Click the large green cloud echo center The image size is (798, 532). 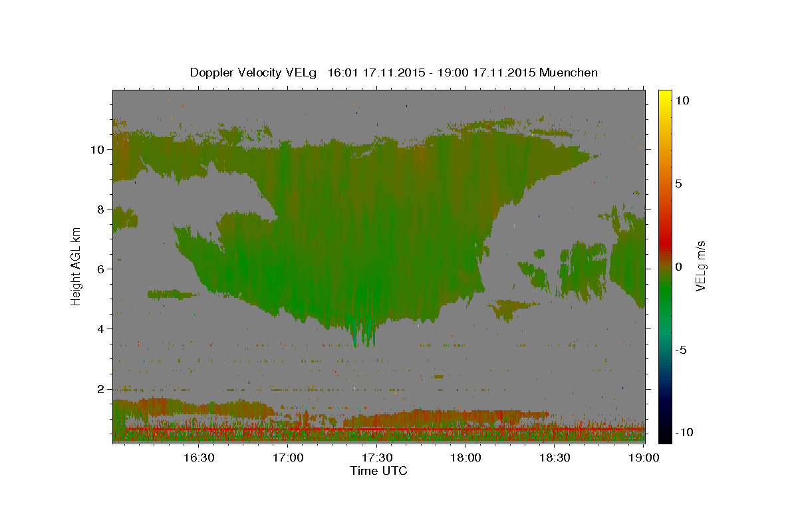372,233
